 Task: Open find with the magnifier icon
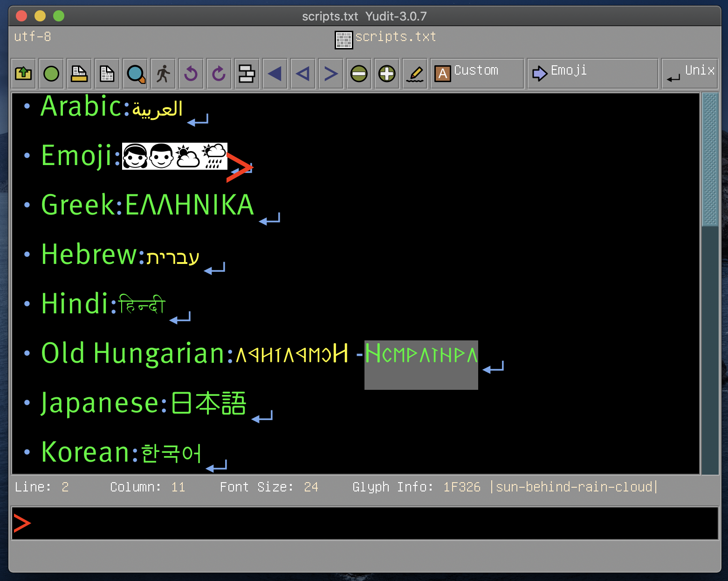click(x=136, y=74)
